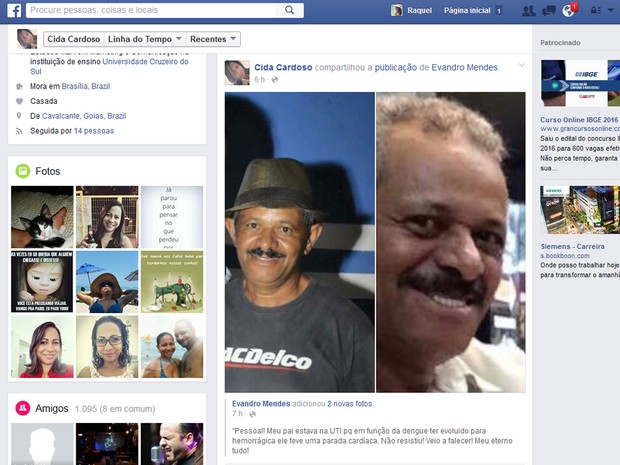Click the red Amigos section icon
The width and height of the screenshot is (620, 465).
[22, 408]
